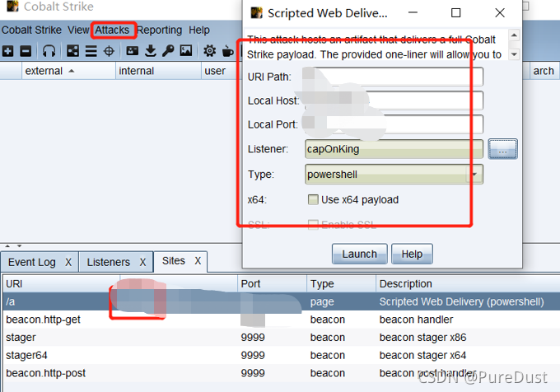
Task: Open the Cobalt Strike menu
Action: (31, 30)
